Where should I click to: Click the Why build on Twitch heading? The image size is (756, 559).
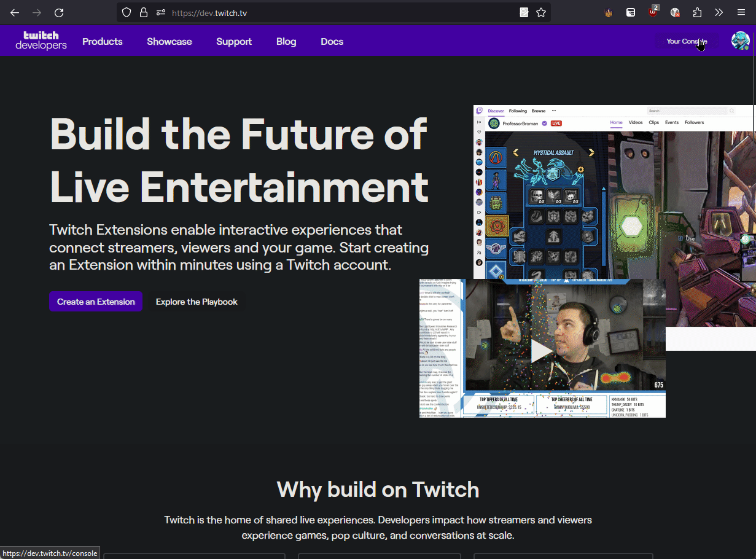(x=378, y=490)
